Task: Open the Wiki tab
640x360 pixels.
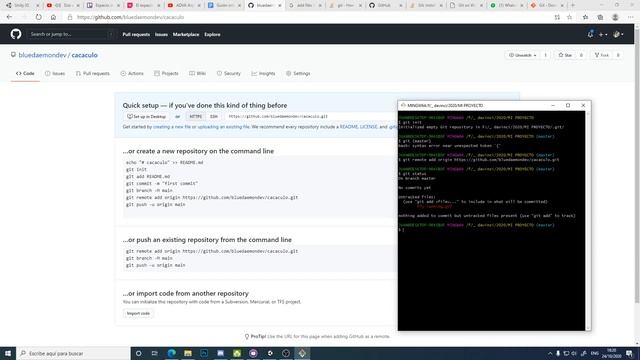Action: point(198,73)
